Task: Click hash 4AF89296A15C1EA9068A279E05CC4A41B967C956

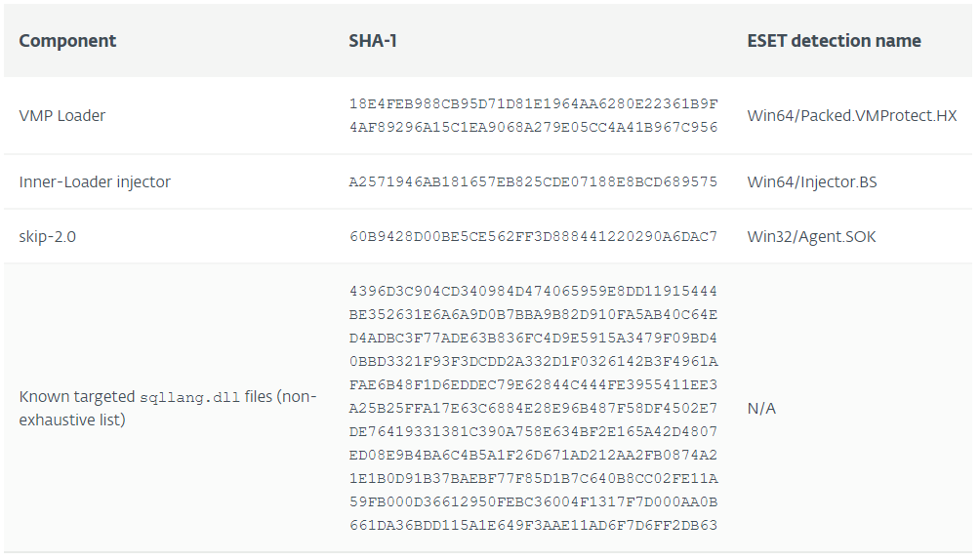Action: click(x=533, y=128)
